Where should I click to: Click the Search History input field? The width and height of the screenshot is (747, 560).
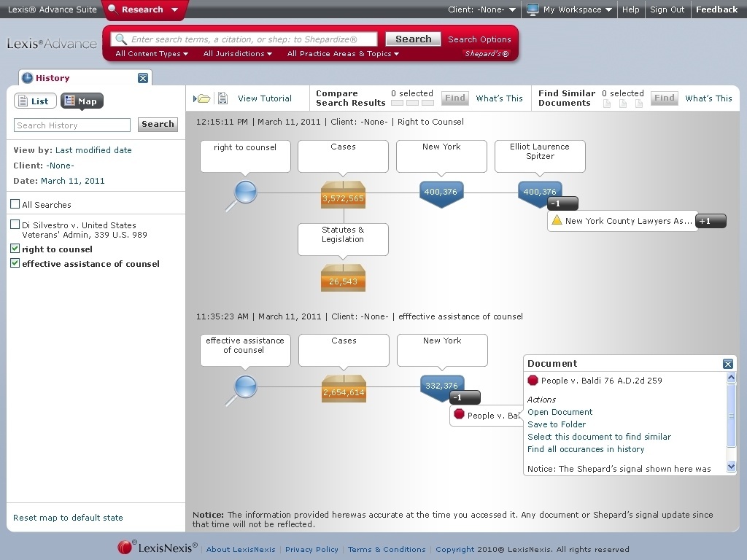(x=72, y=125)
